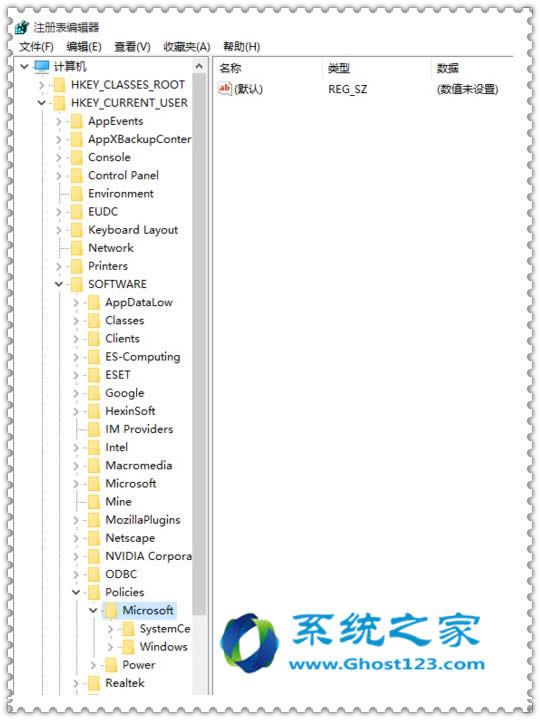Click the HKEY_CURRENT_USER folder icon
The height and width of the screenshot is (720, 540).
[60, 103]
